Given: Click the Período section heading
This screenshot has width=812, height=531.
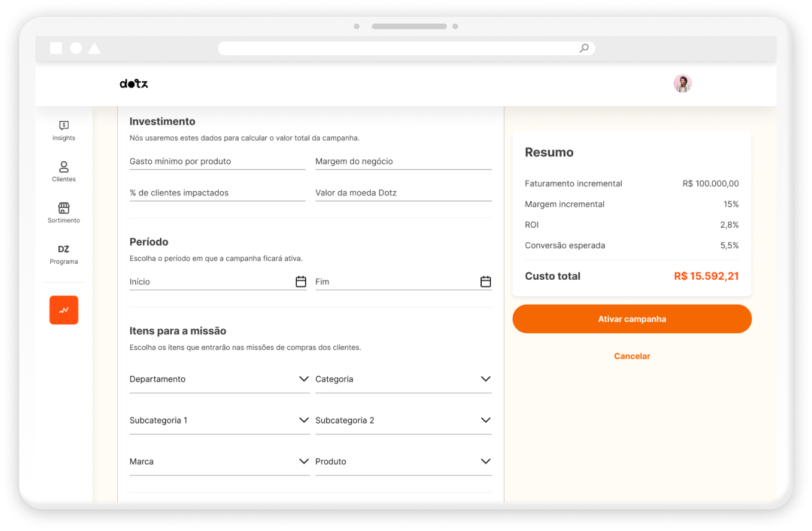Looking at the screenshot, I should pyautogui.click(x=149, y=242).
